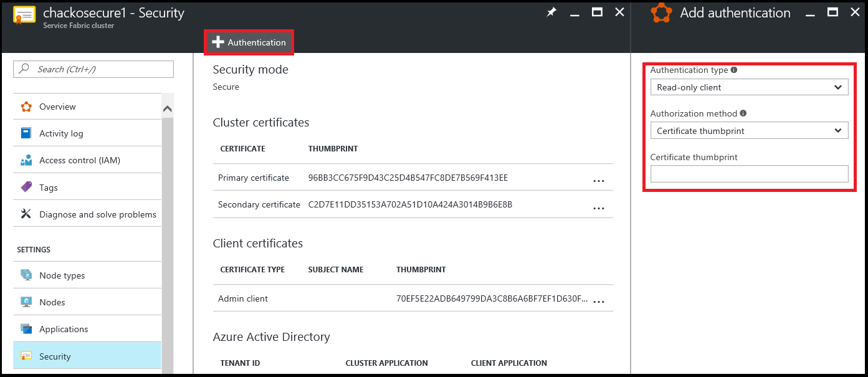Image resolution: width=868 pixels, height=377 pixels.
Task: Open the Tags menu item
Action: (87, 187)
